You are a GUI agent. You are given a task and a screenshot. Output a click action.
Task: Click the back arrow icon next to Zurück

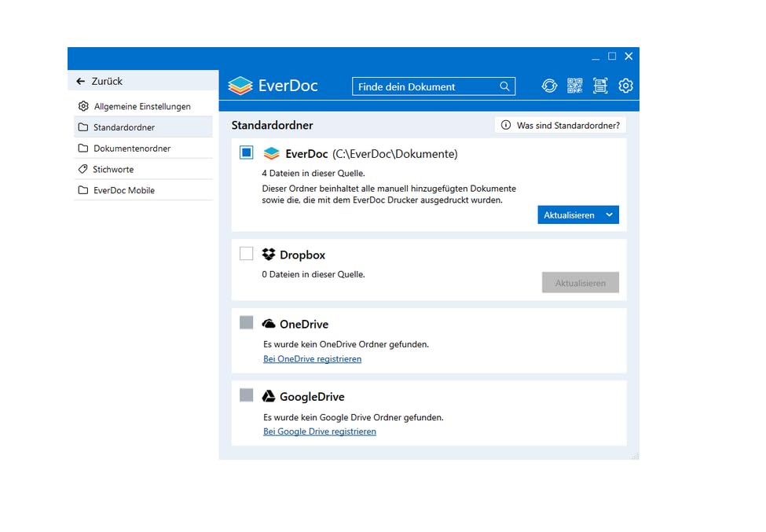(x=81, y=81)
